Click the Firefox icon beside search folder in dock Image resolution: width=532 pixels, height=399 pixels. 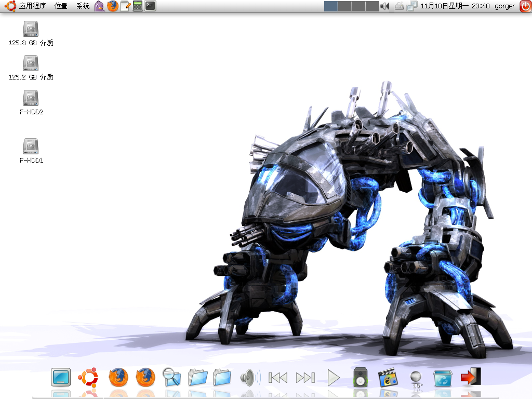click(x=145, y=377)
